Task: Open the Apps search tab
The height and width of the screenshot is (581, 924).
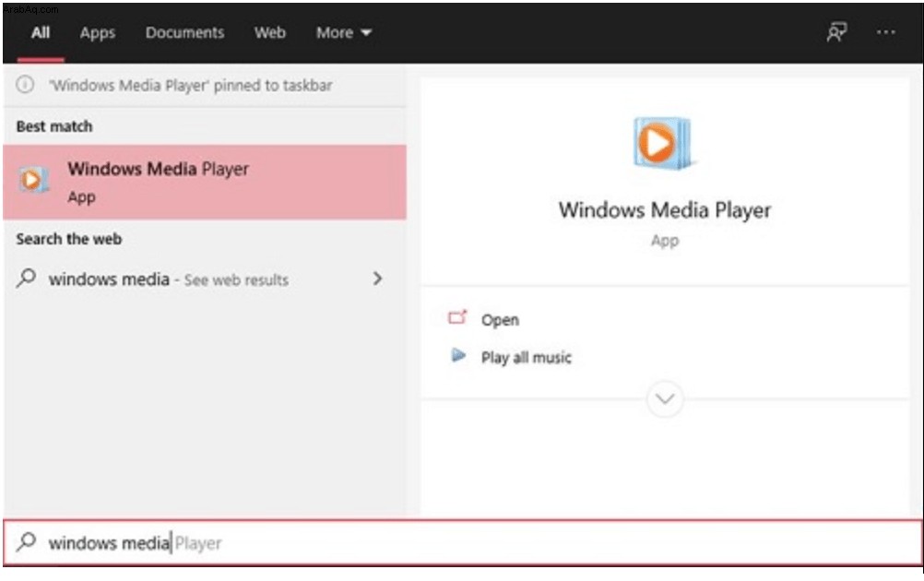Action: pos(98,33)
